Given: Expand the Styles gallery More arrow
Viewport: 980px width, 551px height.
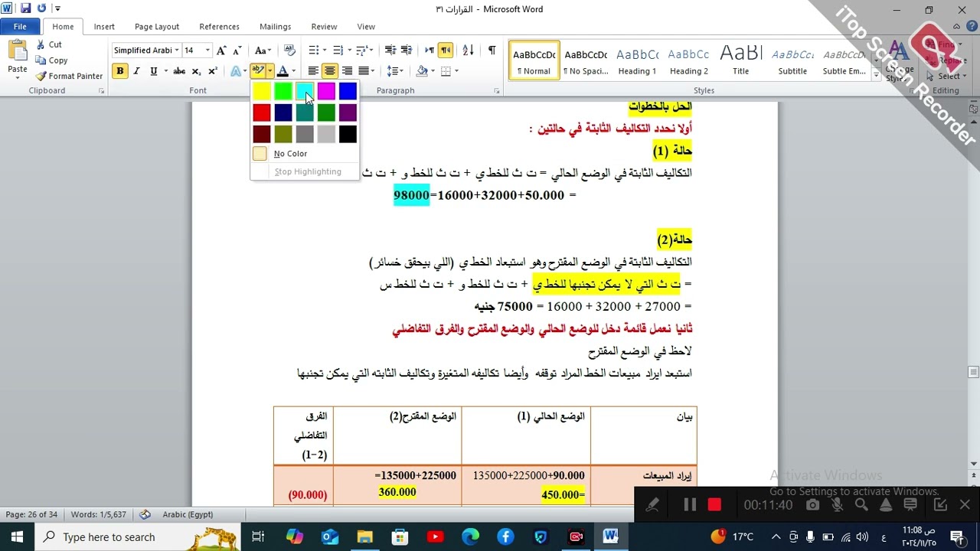Looking at the screenshot, I should [877, 75].
